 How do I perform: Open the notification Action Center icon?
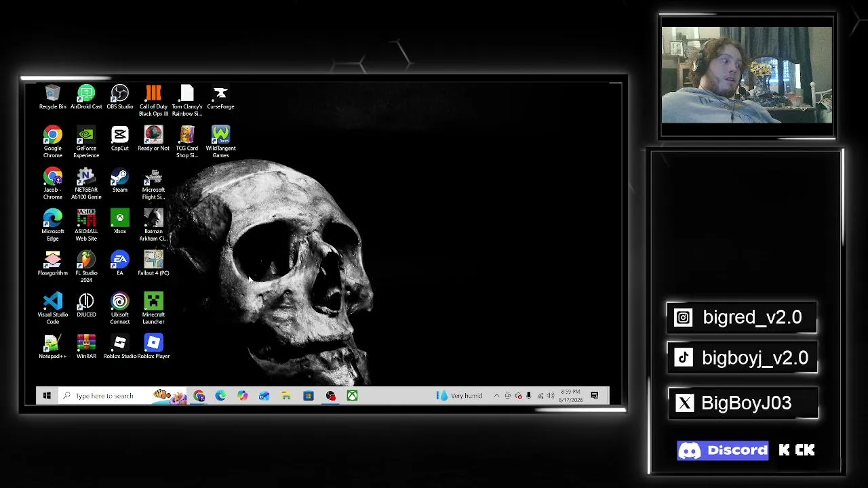click(595, 396)
